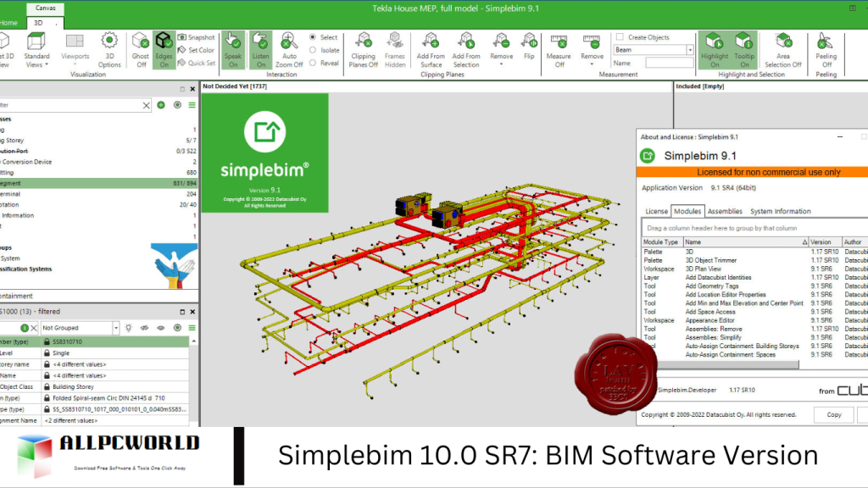Take a Snapshot of the view
The height and width of the screenshot is (488, 868).
pos(196,37)
